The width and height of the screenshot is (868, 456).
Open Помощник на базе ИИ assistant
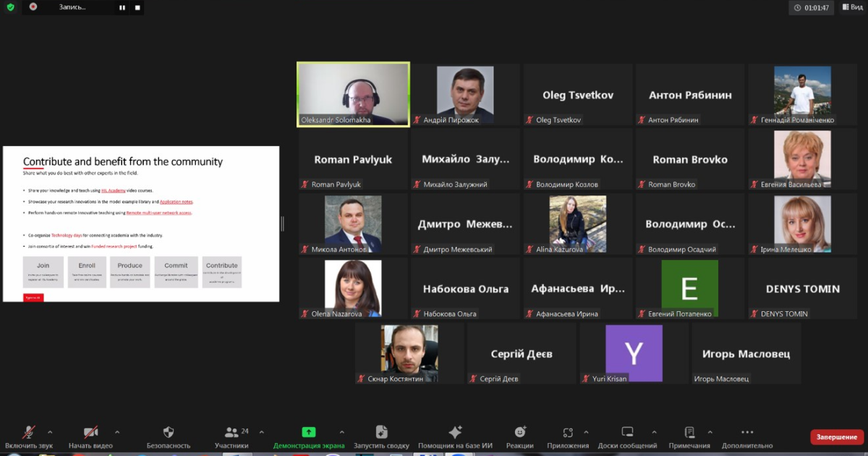tap(455, 432)
